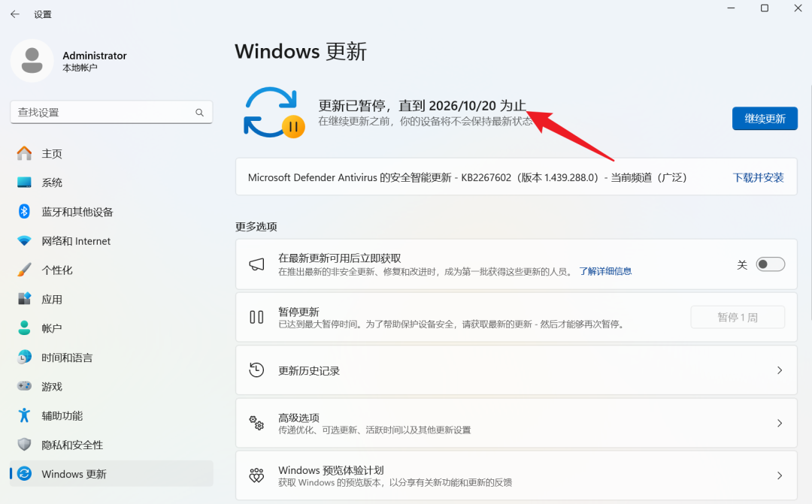Go to 系统 settings section
This screenshot has height=504, width=812.
pyautogui.click(x=52, y=183)
